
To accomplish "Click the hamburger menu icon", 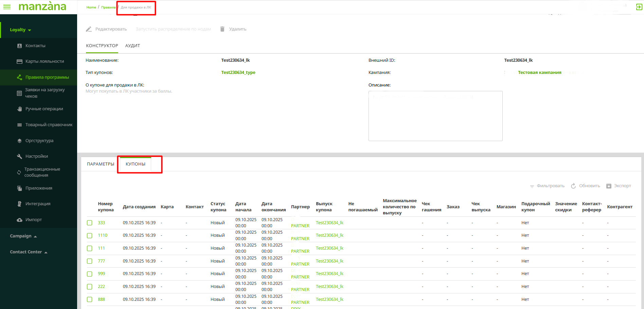I will point(7,7).
